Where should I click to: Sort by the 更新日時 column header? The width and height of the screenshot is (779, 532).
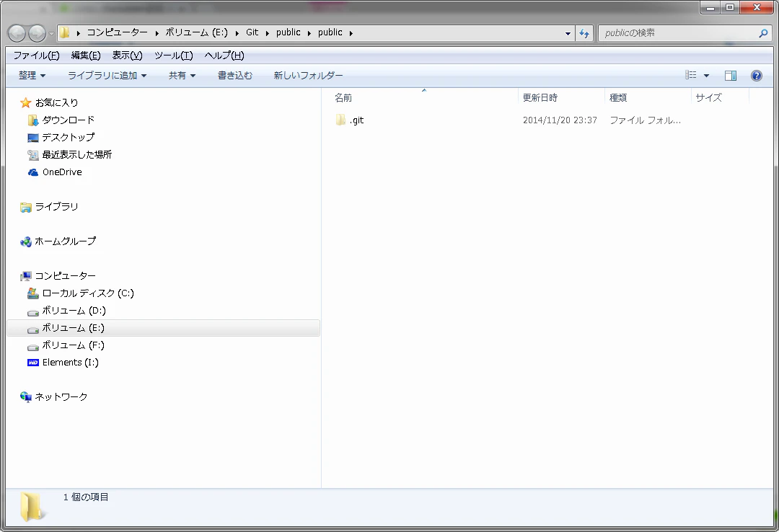(x=561, y=98)
